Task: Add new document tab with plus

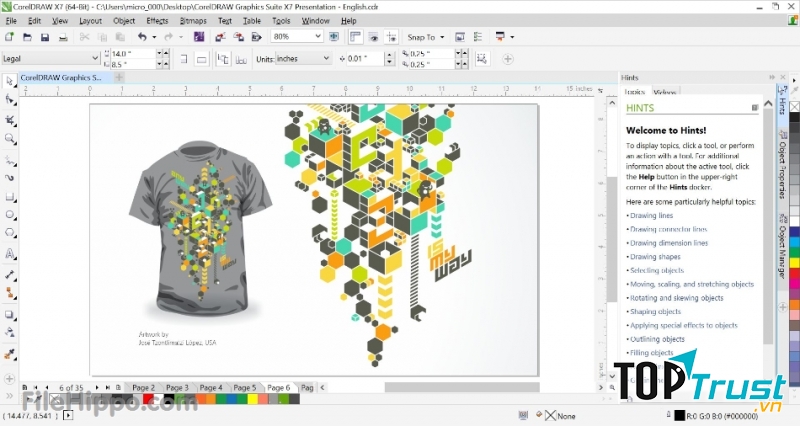Action: tap(119, 78)
